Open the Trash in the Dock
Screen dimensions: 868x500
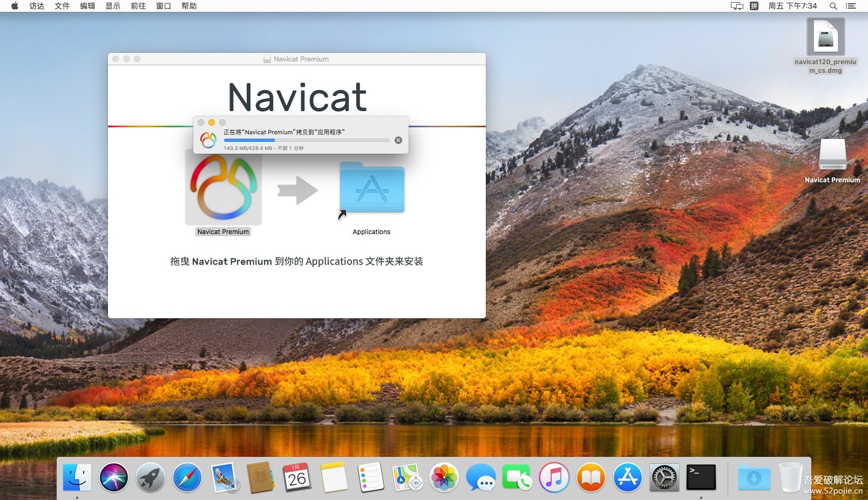[790, 477]
